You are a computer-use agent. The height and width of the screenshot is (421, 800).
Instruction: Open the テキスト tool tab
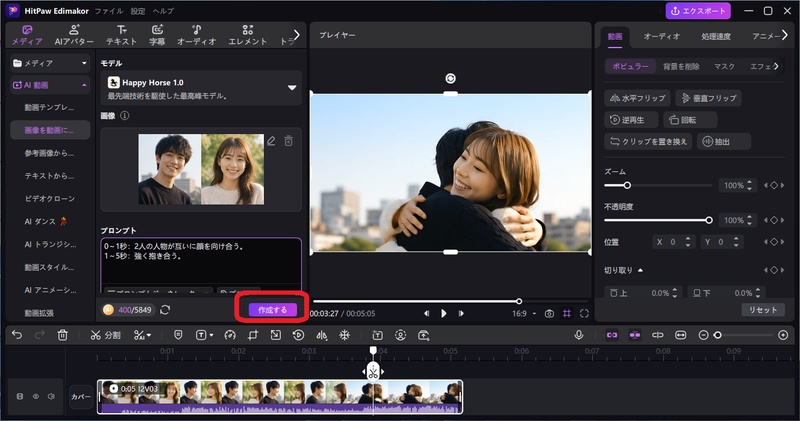click(121, 35)
